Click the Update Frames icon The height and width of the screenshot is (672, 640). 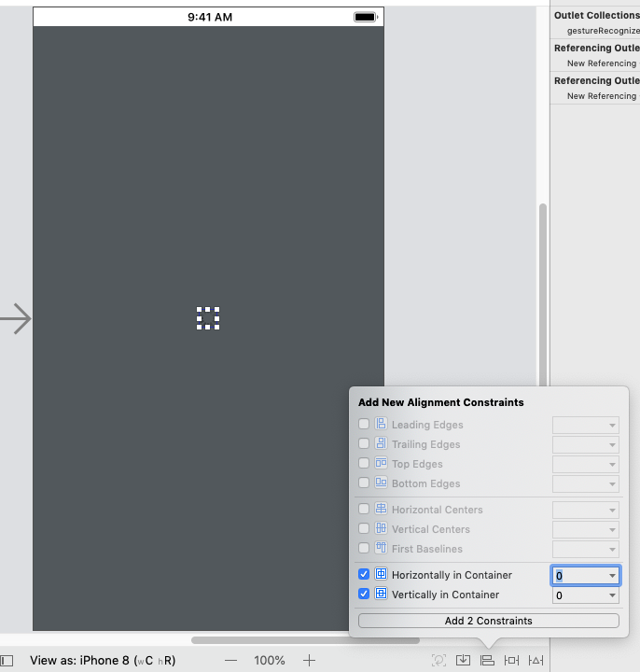(x=438, y=661)
